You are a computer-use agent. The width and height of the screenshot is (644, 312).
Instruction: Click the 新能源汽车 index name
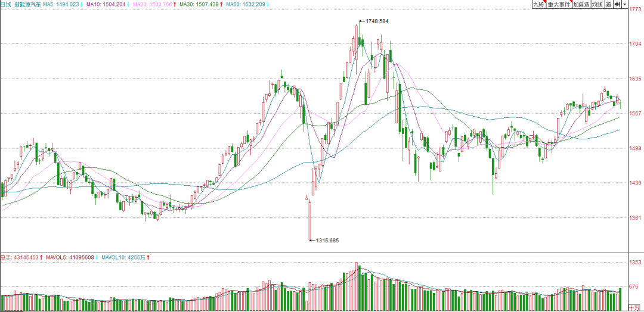pos(27,4)
